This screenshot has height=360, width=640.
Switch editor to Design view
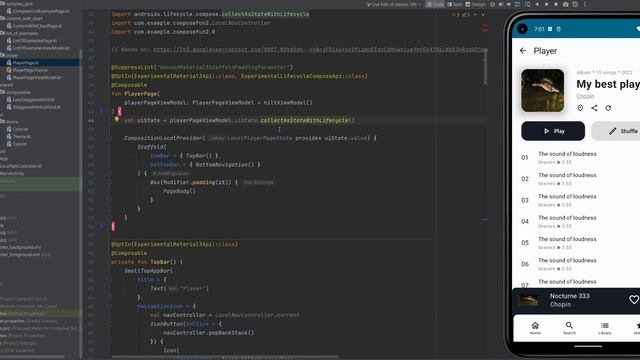pyautogui.click(x=476, y=4)
